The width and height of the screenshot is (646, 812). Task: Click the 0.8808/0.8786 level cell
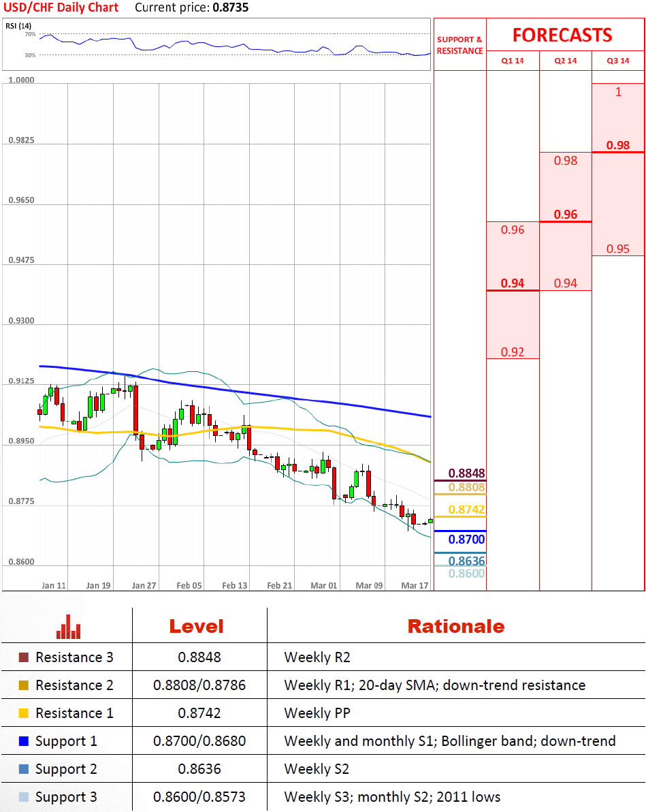click(x=199, y=685)
